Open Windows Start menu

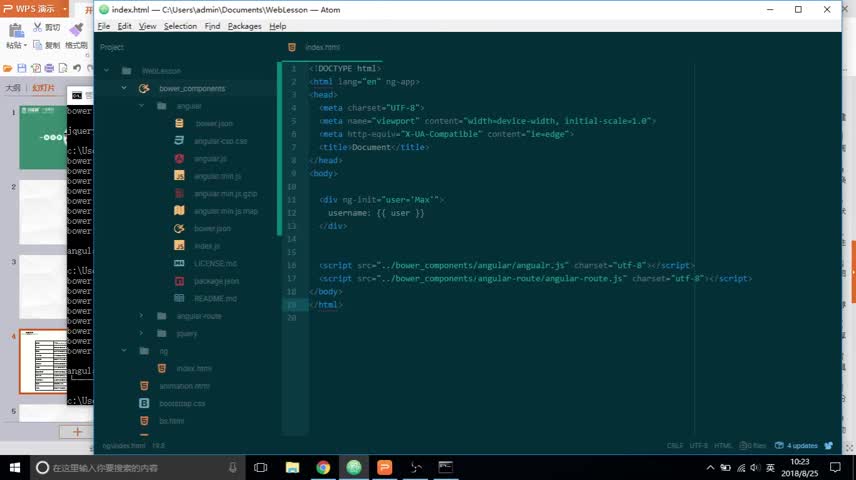point(15,467)
